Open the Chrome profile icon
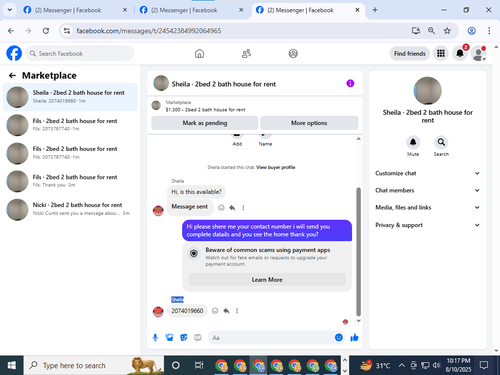This screenshot has height=375, width=500. [471, 31]
